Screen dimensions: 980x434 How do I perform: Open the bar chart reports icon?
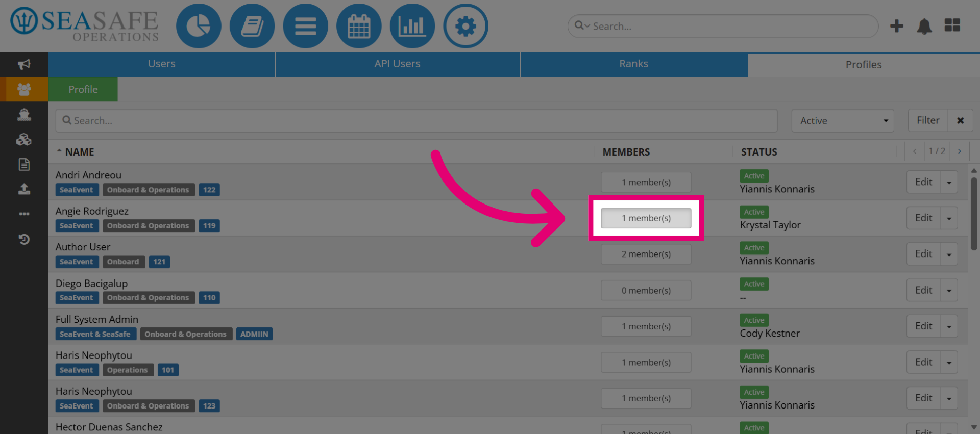[x=412, y=26]
